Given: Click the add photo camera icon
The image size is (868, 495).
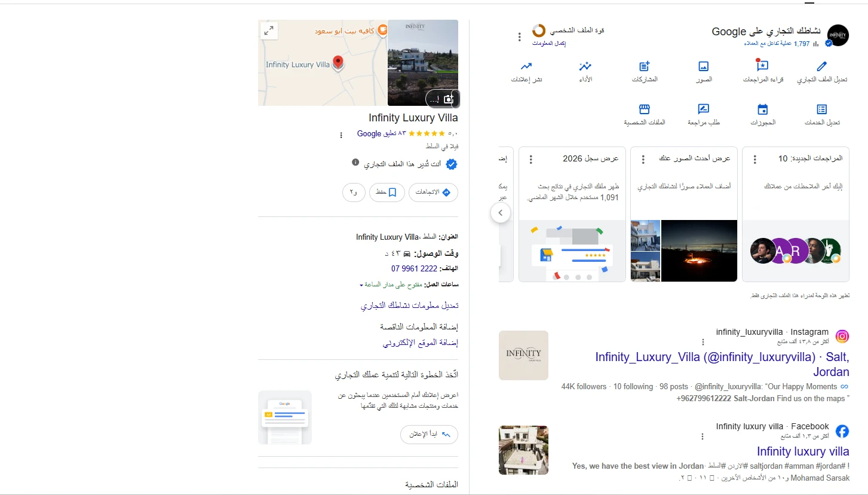Looking at the screenshot, I should click(x=449, y=99).
